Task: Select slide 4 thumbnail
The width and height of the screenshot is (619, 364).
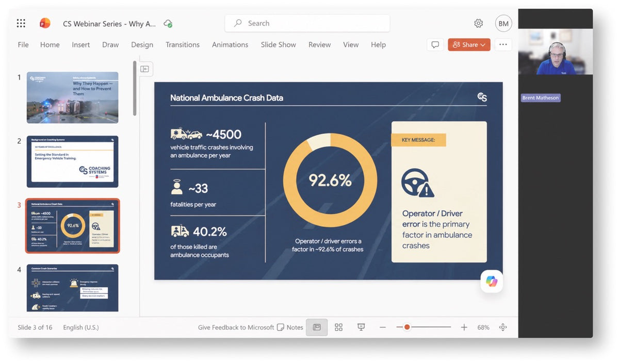Action: (x=73, y=288)
